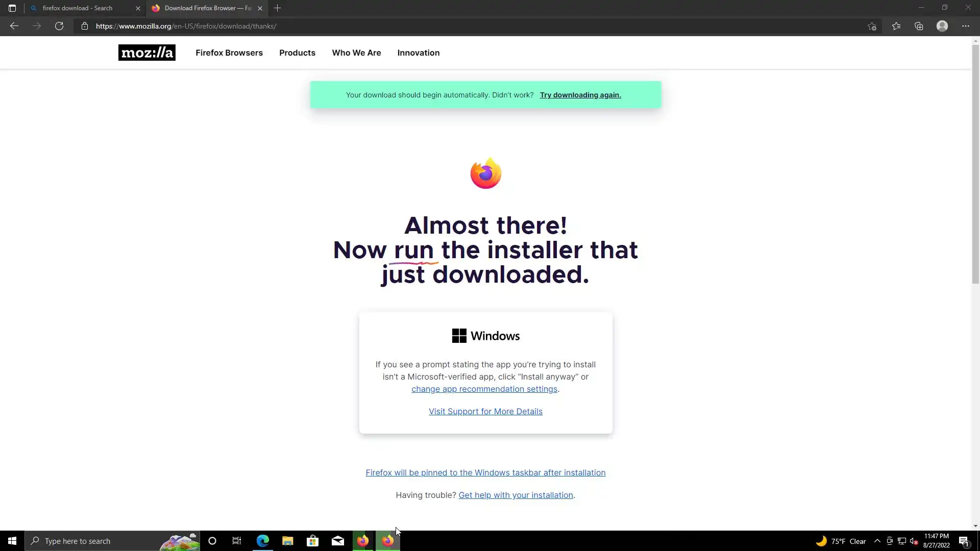Expand the Firefox Browsers menu
The height and width of the screenshot is (551, 980).
point(229,53)
